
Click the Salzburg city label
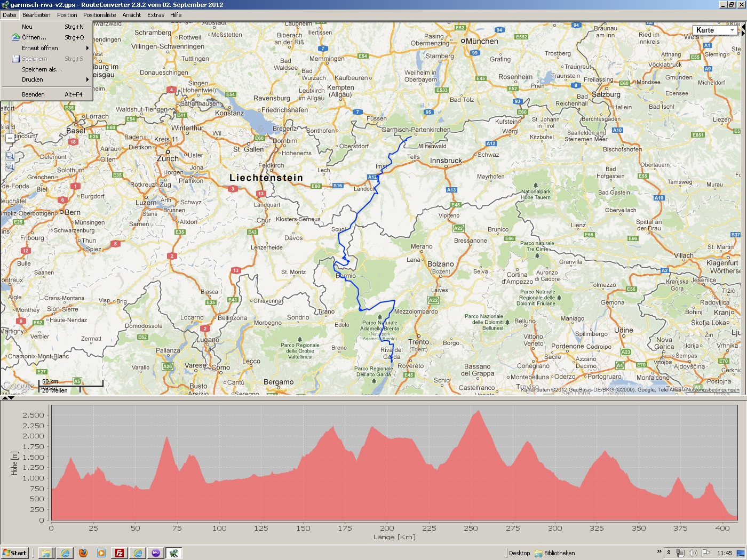click(x=606, y=94)
